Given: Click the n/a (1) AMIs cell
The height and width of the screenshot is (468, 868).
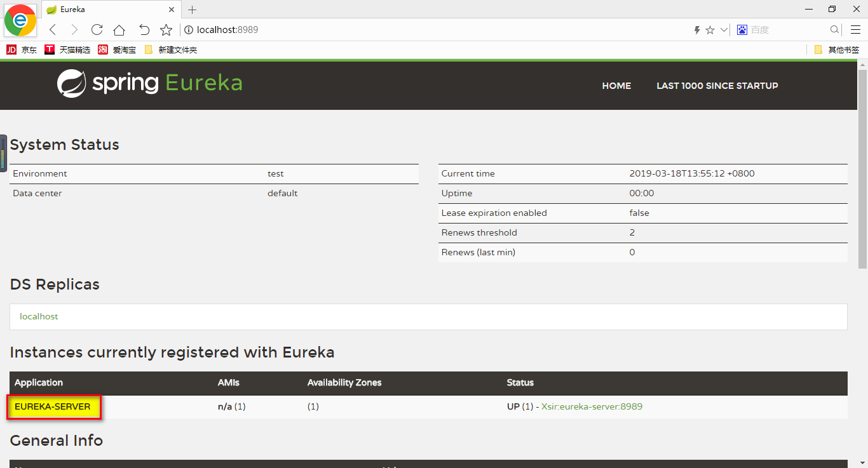Looking at the screenshot, I should 232,406.
